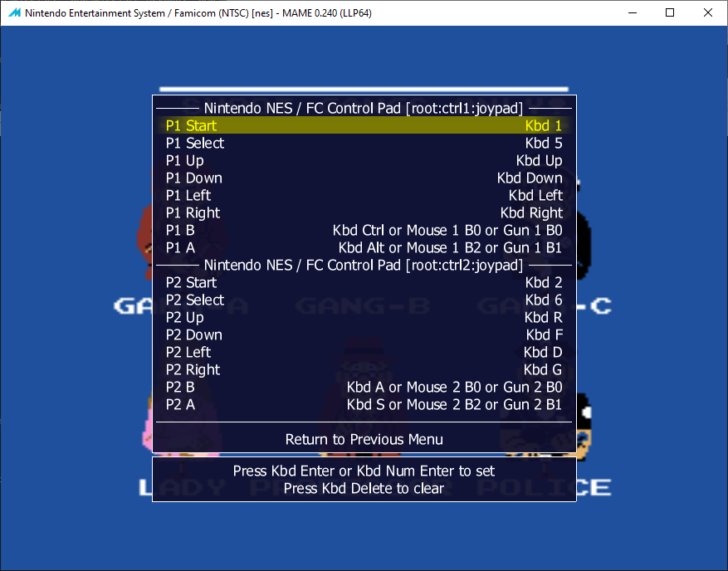
Task: Click the Kbd R binding
Action: [x=543, y=318]
